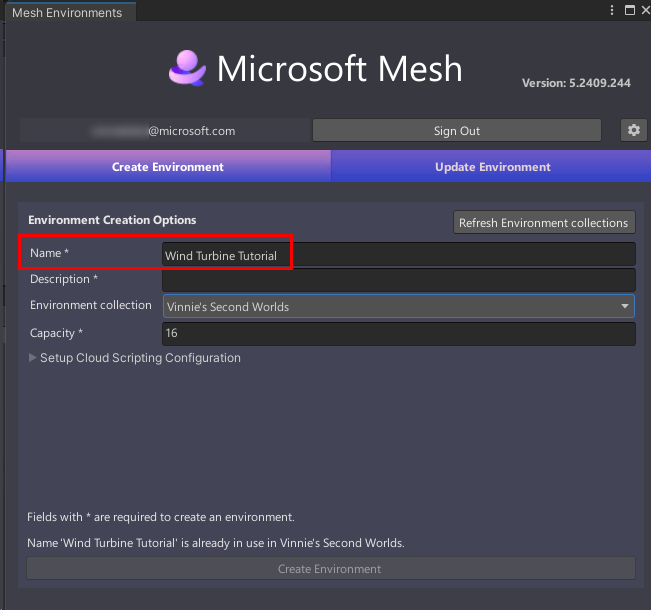
Task: Switch to the Create Environment tab
Action: coord(168,167)
